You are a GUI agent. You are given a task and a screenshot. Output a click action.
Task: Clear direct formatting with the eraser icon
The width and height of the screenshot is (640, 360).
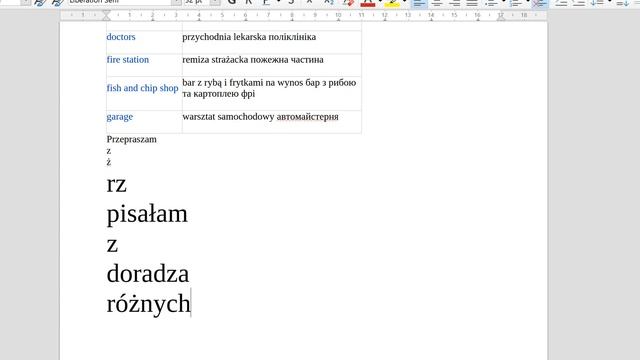[x=348, y=2]
